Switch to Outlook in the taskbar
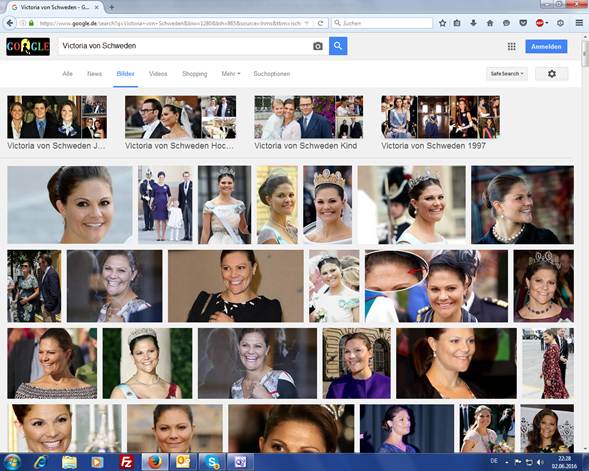This screenshot has height=471, width=589. [183, 462]
